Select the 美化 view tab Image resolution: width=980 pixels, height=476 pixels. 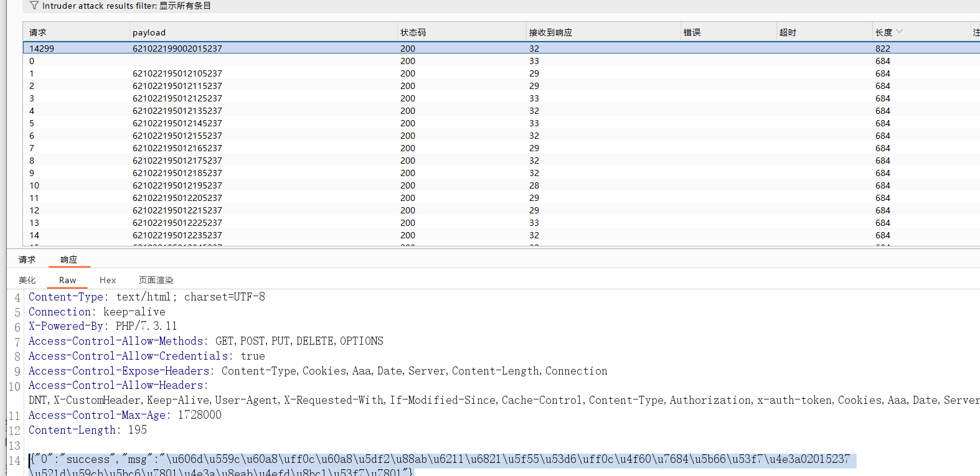coord(27,280)
